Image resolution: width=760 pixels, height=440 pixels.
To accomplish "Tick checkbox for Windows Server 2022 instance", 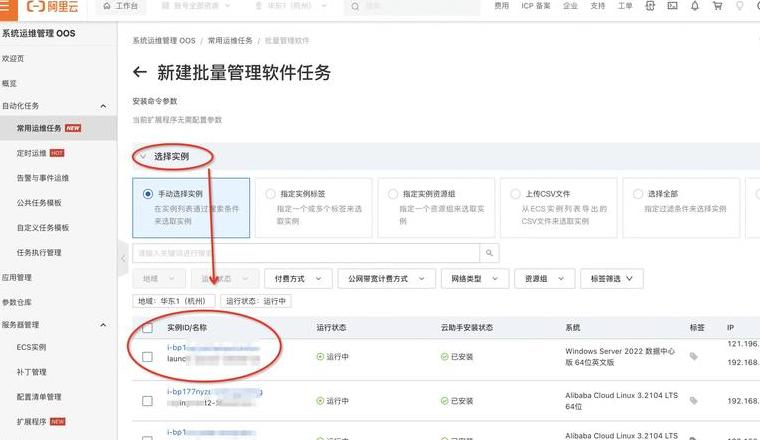I will point(147,357).
